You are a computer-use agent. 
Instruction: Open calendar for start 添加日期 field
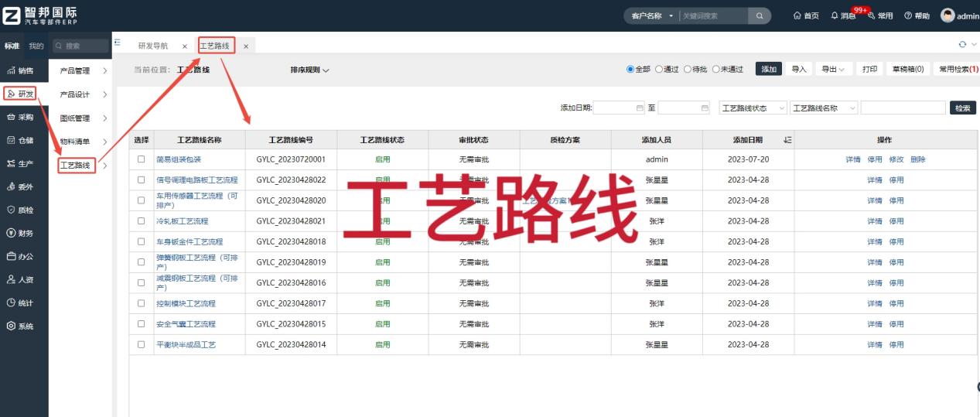[640, 108]
